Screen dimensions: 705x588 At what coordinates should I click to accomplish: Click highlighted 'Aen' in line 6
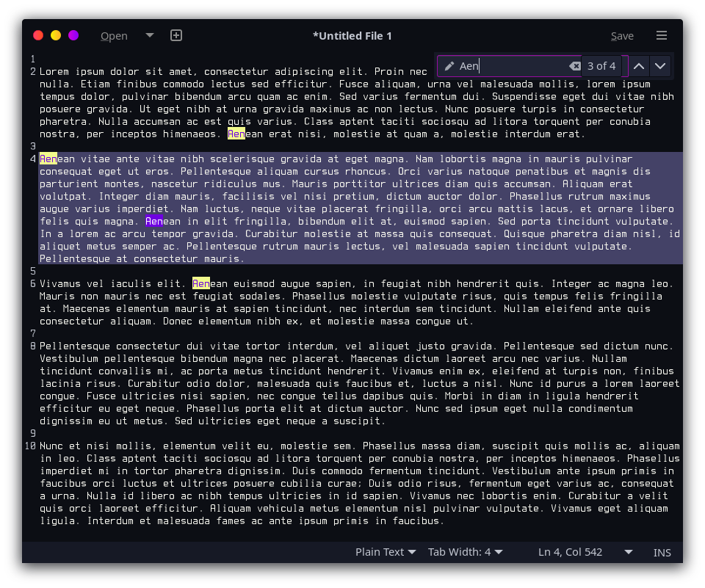[x=201, y=283]
